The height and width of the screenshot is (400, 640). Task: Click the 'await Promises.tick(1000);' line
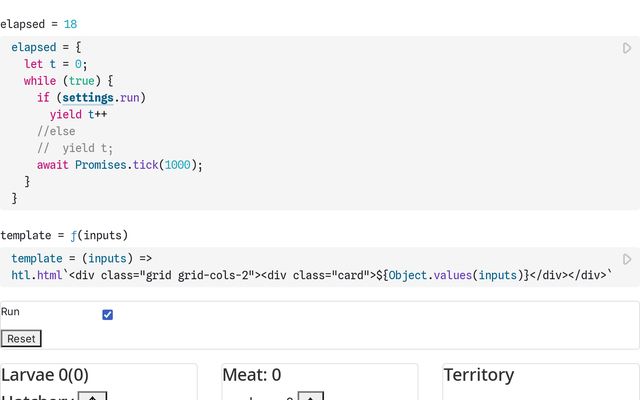[120, 165]
